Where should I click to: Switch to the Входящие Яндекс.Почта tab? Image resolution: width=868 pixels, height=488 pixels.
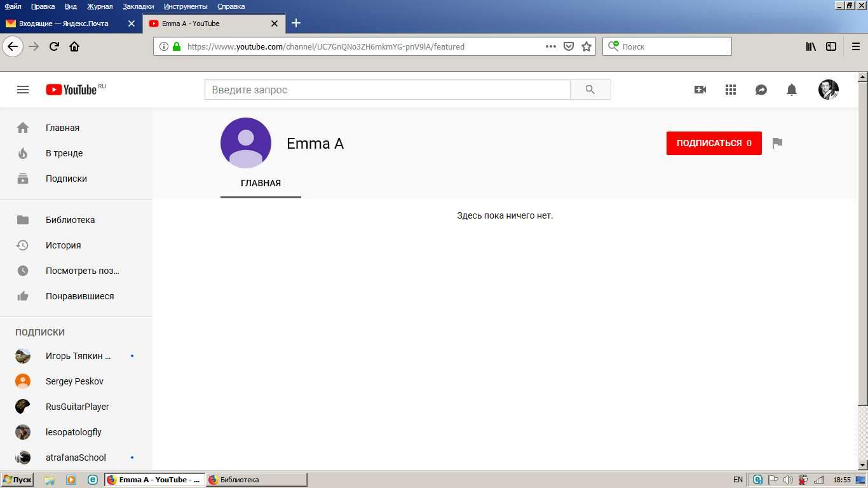[x=64, y=24]
